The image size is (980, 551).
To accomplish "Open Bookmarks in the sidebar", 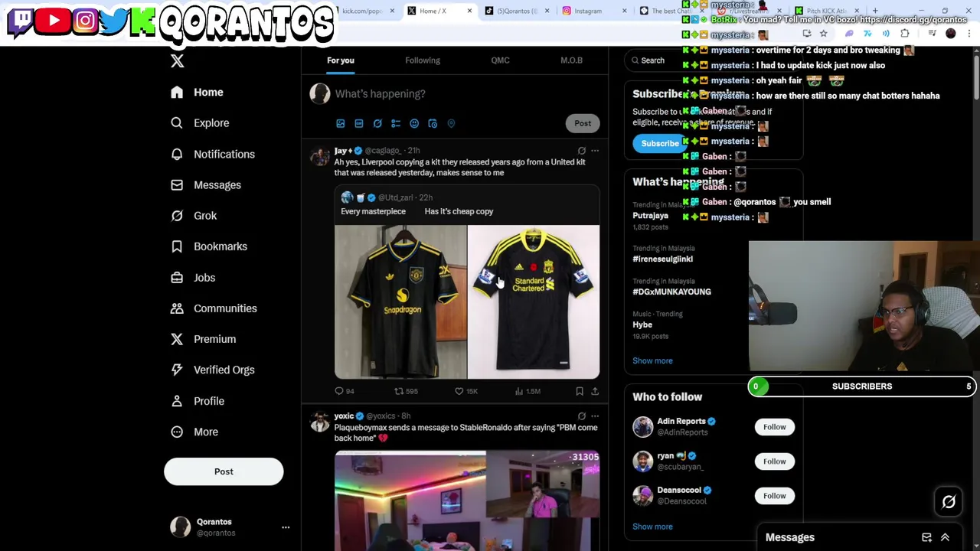I will click(209, 246).
